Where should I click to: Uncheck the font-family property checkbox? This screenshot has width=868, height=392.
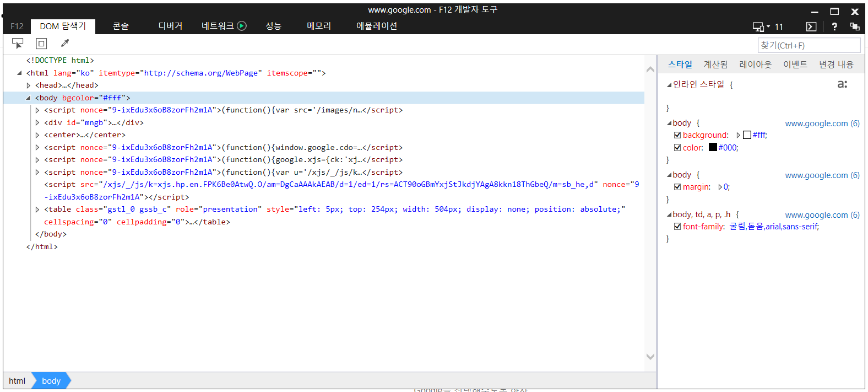click(x=677, y=227)
